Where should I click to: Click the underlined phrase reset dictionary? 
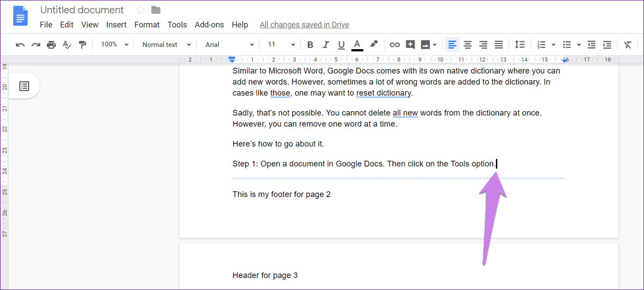[384, 93]
